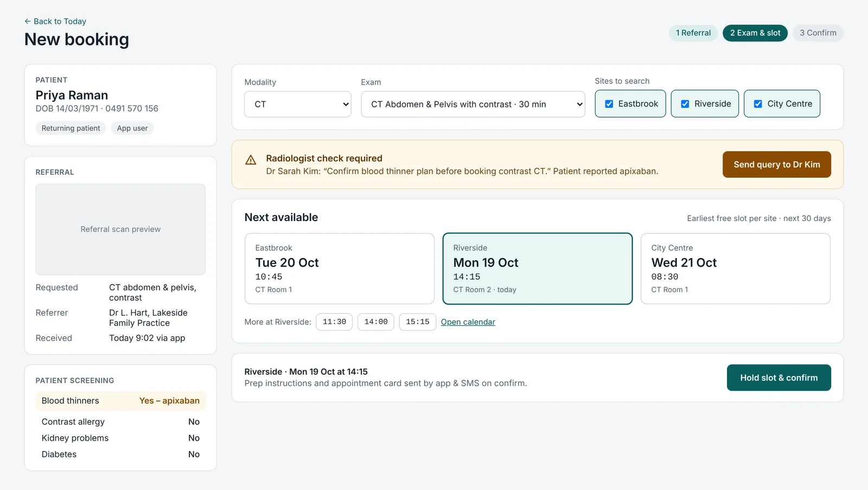
Task: Select step 2 Exam & slot
Action: (755, 33)
